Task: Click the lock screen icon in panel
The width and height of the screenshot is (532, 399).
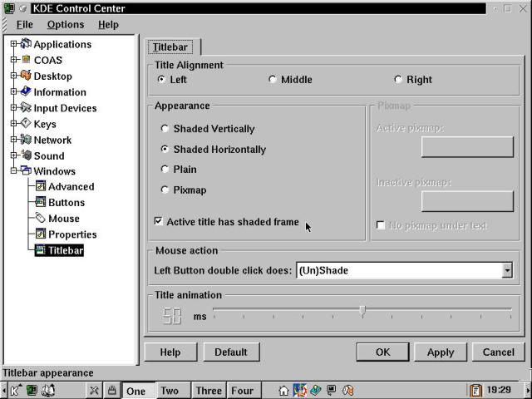Action: tap(111, 390)
